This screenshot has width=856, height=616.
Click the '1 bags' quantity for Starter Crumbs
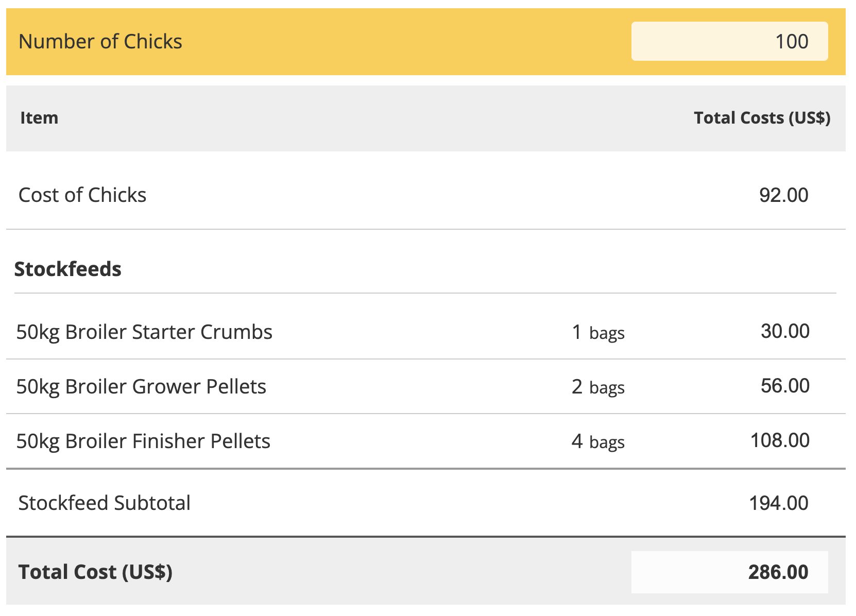point(598,332)
